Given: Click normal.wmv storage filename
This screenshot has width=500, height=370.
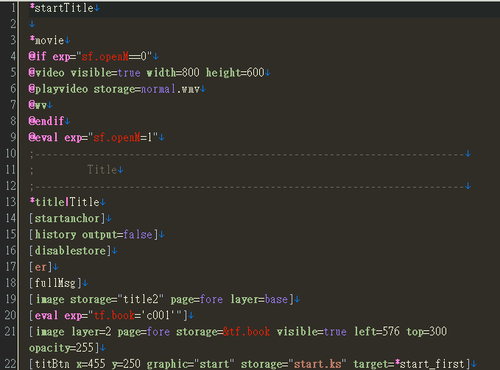Looking at the screenshot, I should click(x=170, y=89).
